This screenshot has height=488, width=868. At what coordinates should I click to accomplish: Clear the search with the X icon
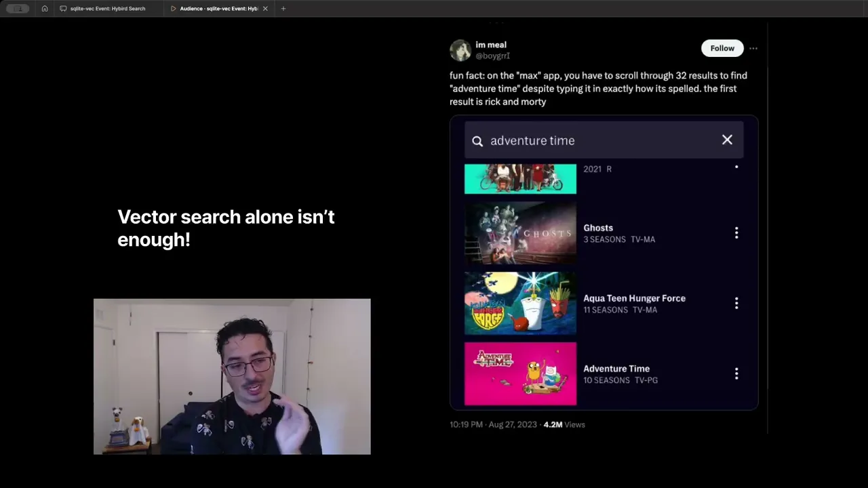(727, 140)
